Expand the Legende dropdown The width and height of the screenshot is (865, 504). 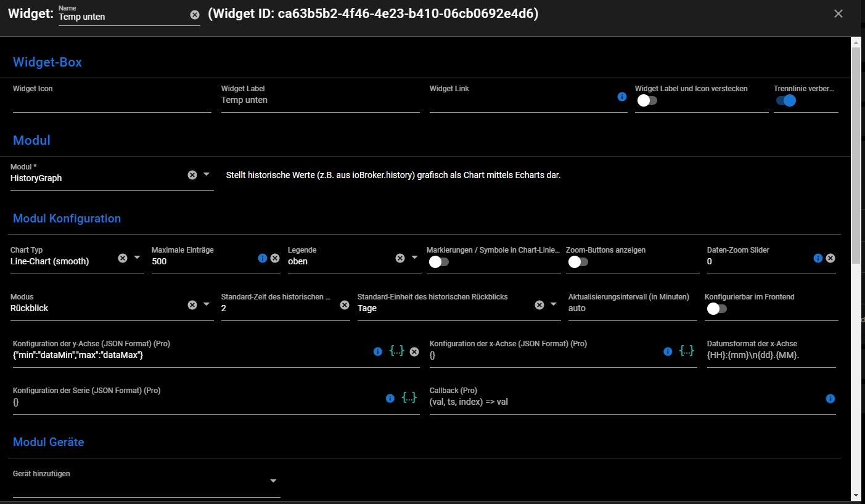pyautogui.click(x=414, y=258)
